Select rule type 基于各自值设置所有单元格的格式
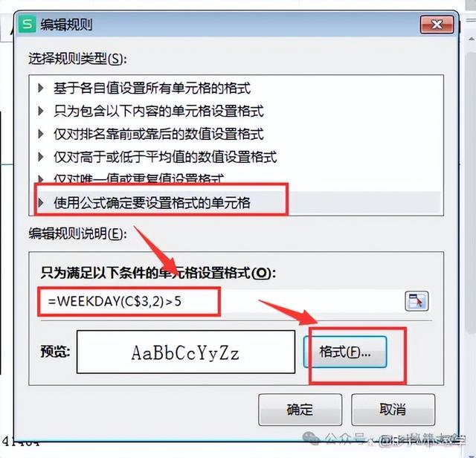476x458 pixels. [x=152, y=88]
